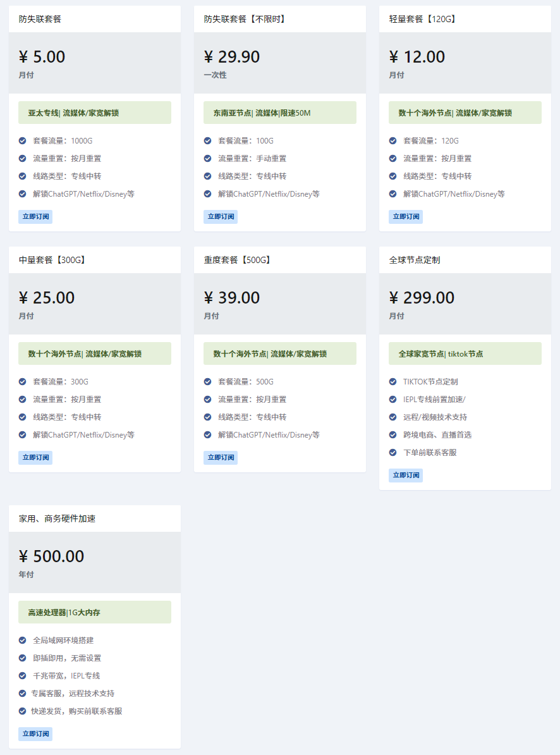Click 立即订阅 for 中量套餐【300G】
Image resolution: width=560 pixels, height=755 pixels.
pyautogui.click(x=35, y=457)
